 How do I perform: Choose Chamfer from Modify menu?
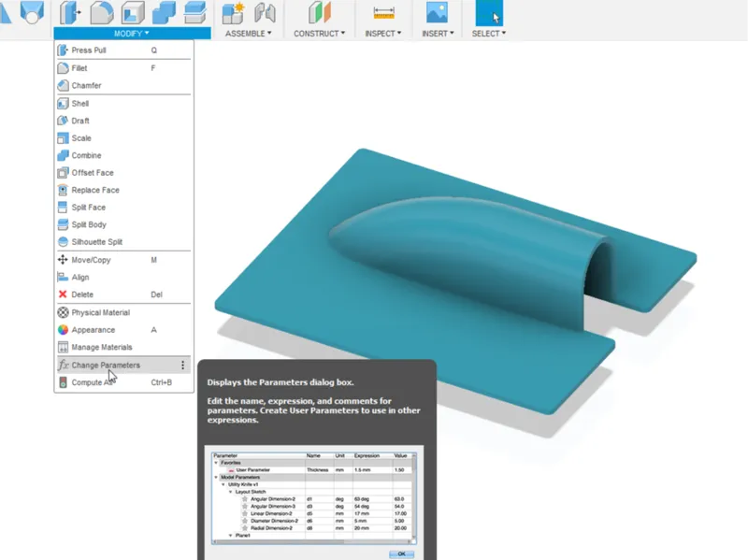pos(123,85)
